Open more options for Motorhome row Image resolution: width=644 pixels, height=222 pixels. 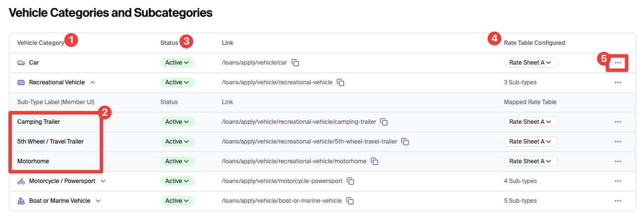(618, 161)
